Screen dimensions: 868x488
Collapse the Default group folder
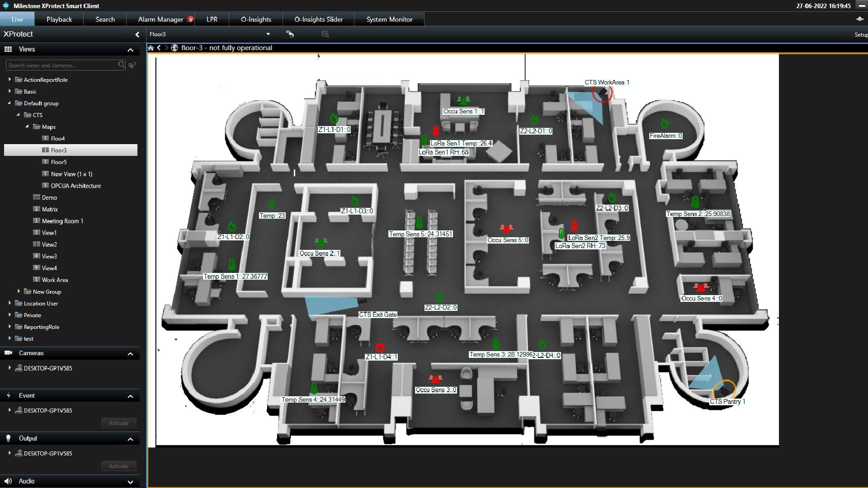tap(9, 103)
